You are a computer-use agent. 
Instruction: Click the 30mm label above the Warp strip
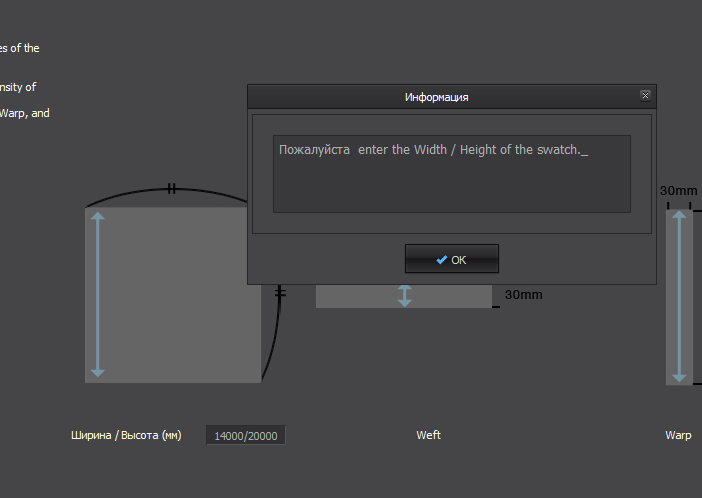(x=678, y=191)
